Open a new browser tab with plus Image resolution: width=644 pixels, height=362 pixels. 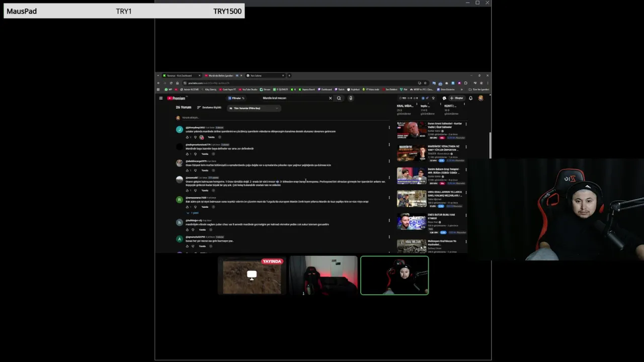click(x=289, y=75)
